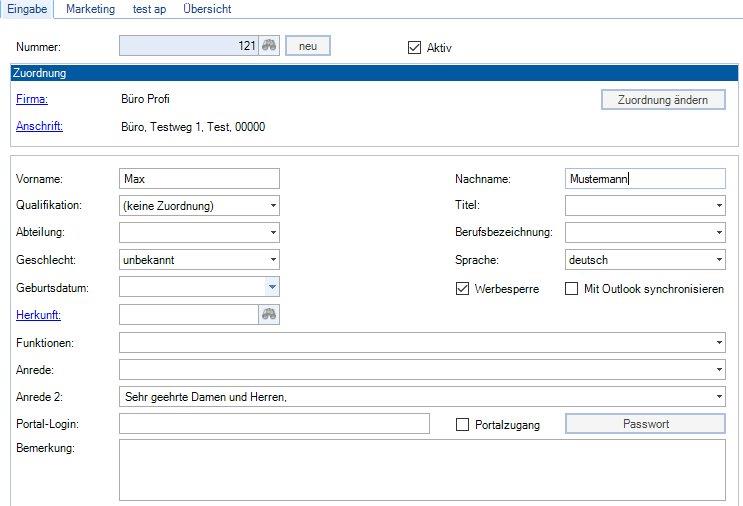Uncheck the Werbesperre checkbox
Viewport: 743px width, 506px height.
(x=462, y=289)
